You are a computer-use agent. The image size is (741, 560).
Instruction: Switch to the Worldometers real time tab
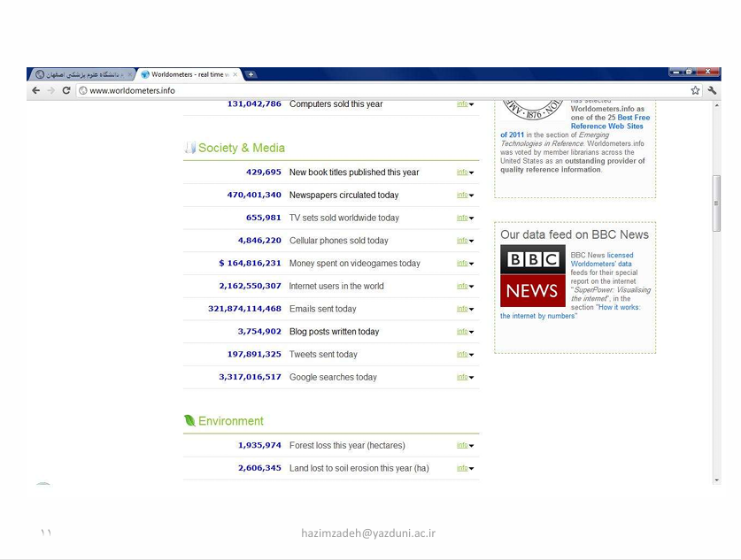click(x=188, y=75)
